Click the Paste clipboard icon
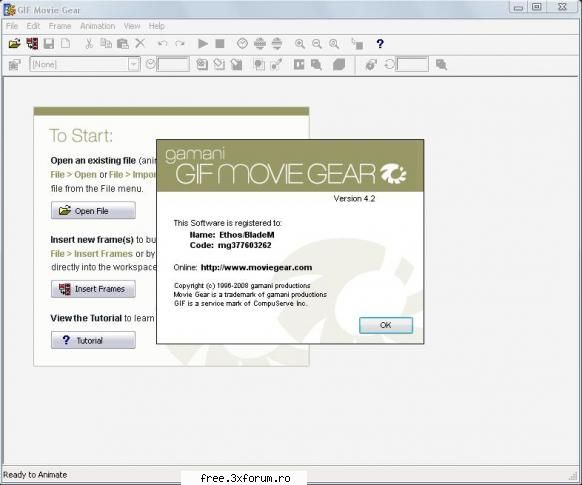 tap(123, 44)
